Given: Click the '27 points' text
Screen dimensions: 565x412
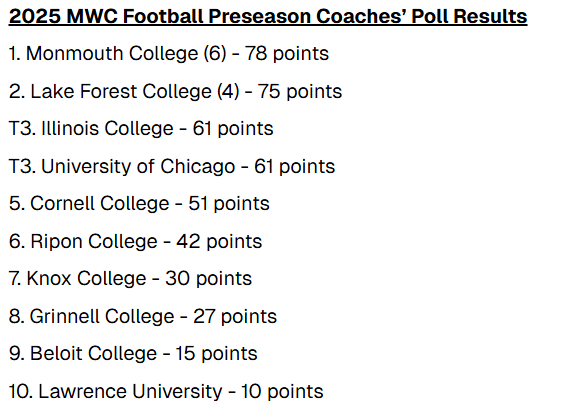Looking at the screenshot, I should [235, 317].
